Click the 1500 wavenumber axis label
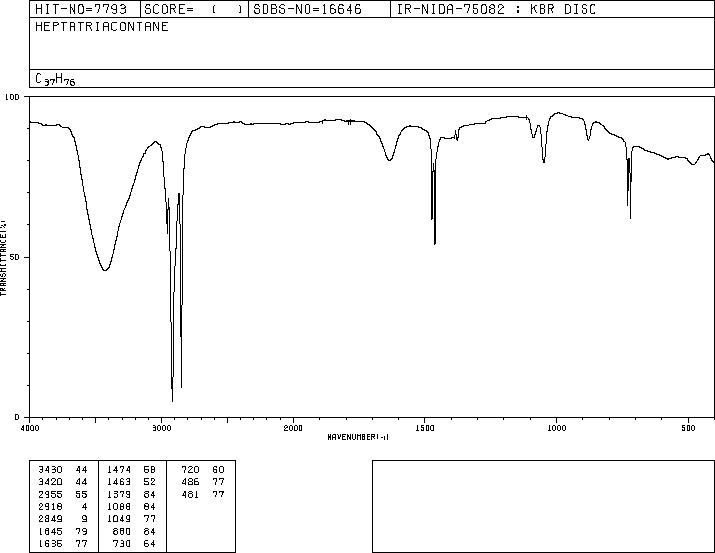The width and height of the screenshot is (715, 553). 425,428
